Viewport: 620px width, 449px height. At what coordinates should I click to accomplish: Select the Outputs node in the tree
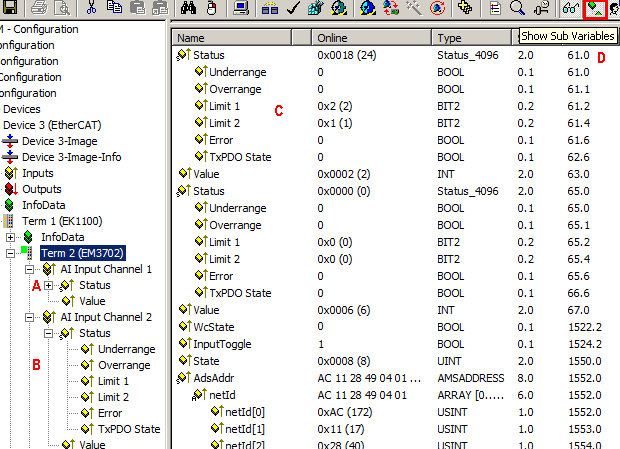[x=42, y=189]
